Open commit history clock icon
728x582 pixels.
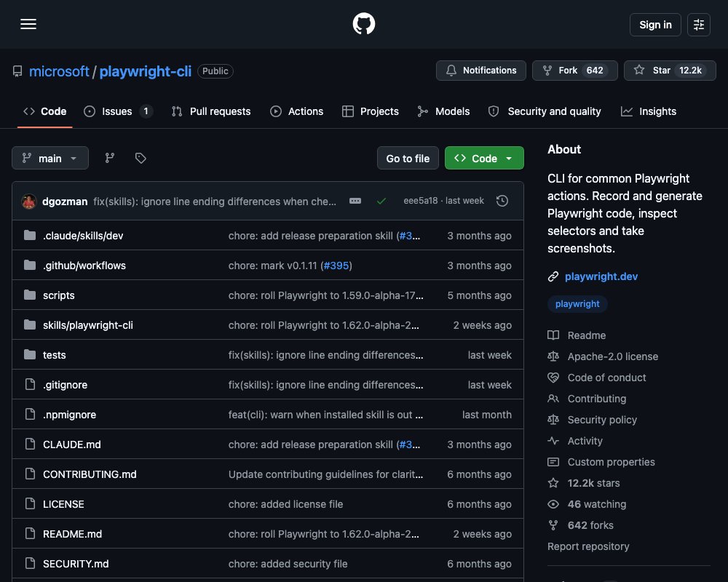(x=502, y=201)
